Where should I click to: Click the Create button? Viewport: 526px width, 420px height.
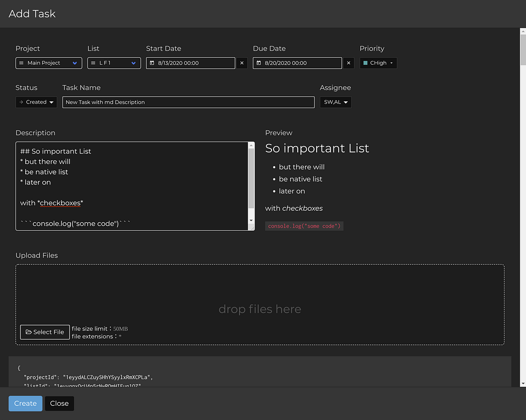[x=25, y=404]
